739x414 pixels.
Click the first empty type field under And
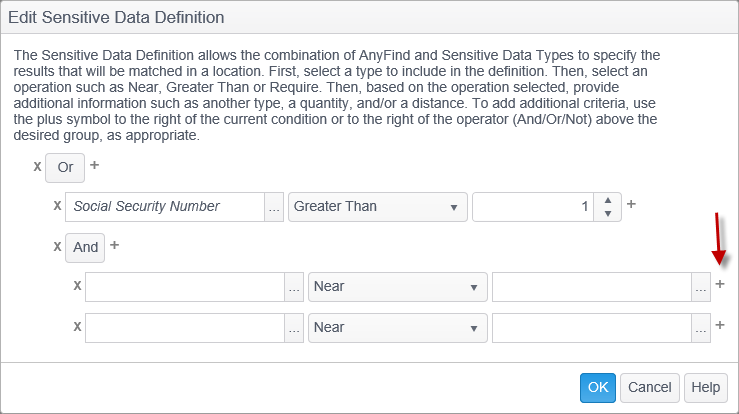click(185, 287)
